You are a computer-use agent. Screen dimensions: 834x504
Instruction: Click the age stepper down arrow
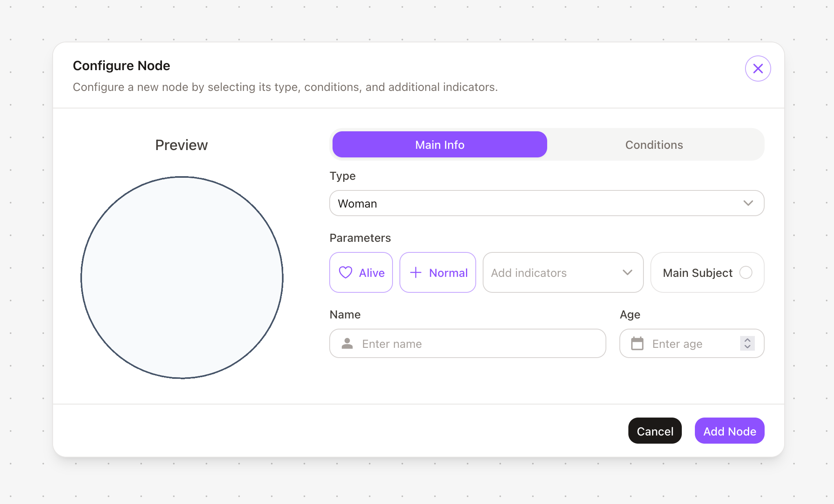747,347
